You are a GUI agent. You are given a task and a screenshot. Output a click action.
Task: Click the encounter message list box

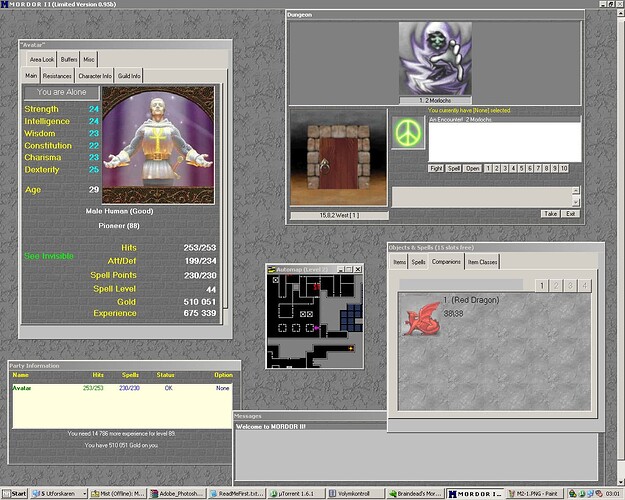click(505, 139)
